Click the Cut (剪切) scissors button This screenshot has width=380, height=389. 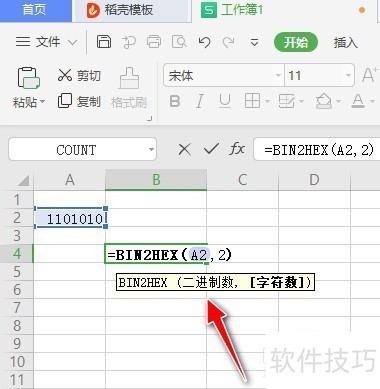[x=79, y=75]
